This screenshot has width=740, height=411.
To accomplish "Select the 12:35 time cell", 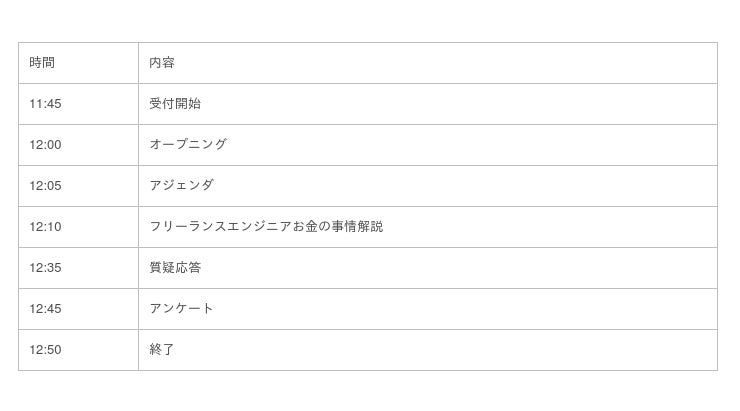I will coord(45,268).
